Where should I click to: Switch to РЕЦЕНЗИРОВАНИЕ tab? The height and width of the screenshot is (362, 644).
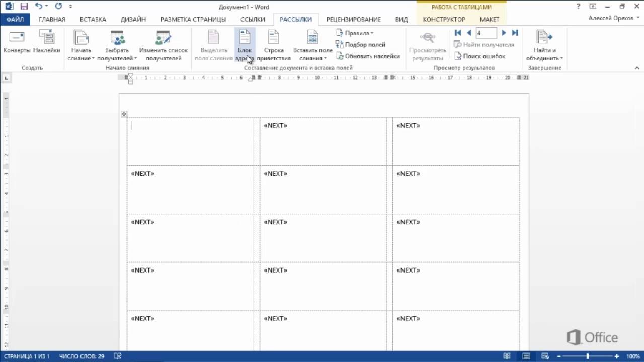[354, 20]
